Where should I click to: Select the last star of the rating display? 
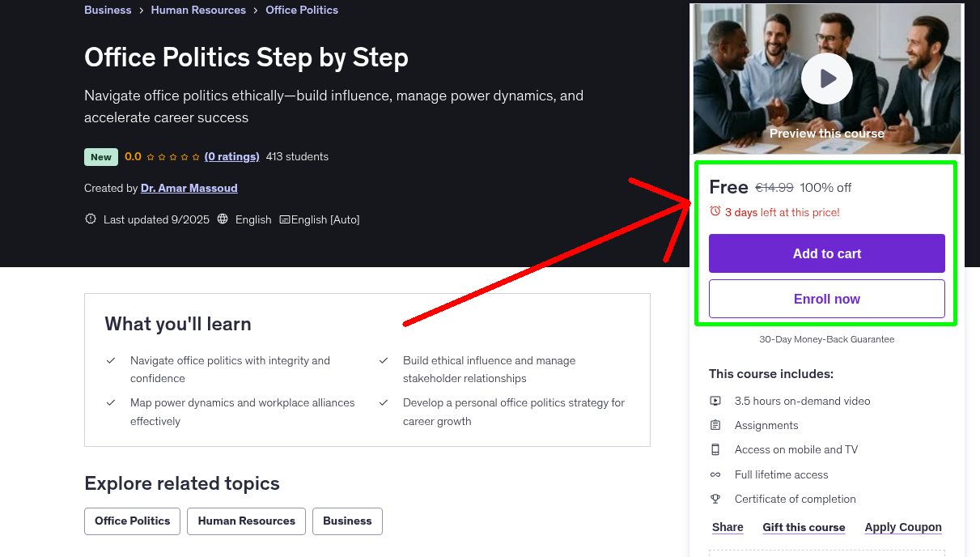click(x=194, y=156)
